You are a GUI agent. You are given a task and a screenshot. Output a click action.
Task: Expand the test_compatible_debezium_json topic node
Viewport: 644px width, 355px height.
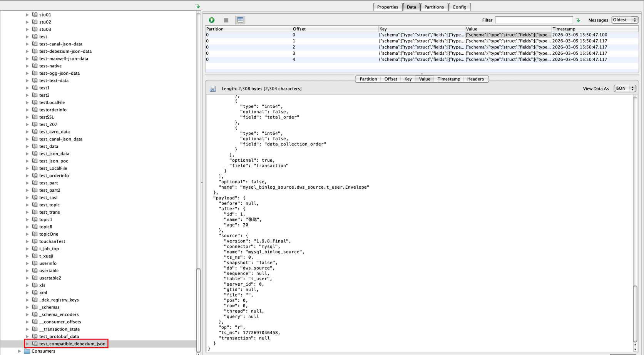27,344
